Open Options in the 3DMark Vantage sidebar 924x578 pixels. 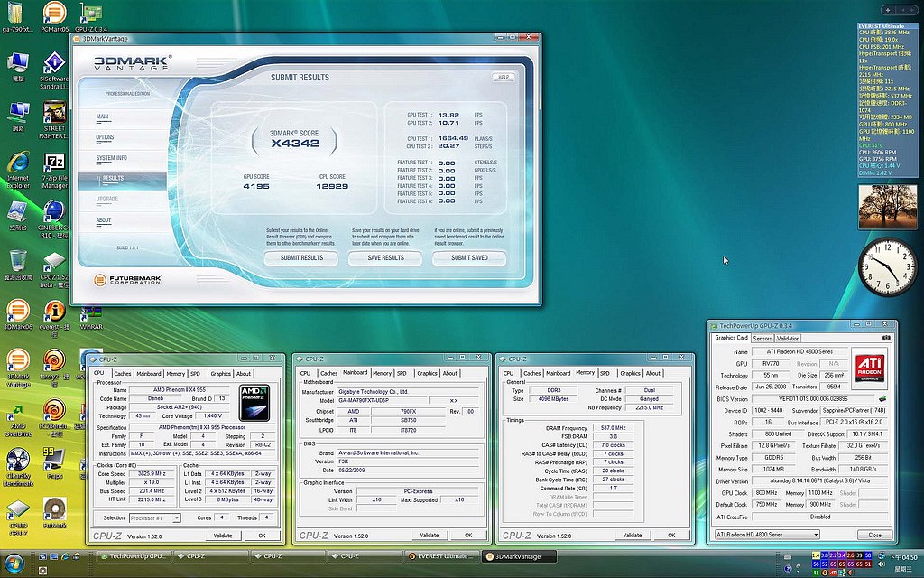105,137
